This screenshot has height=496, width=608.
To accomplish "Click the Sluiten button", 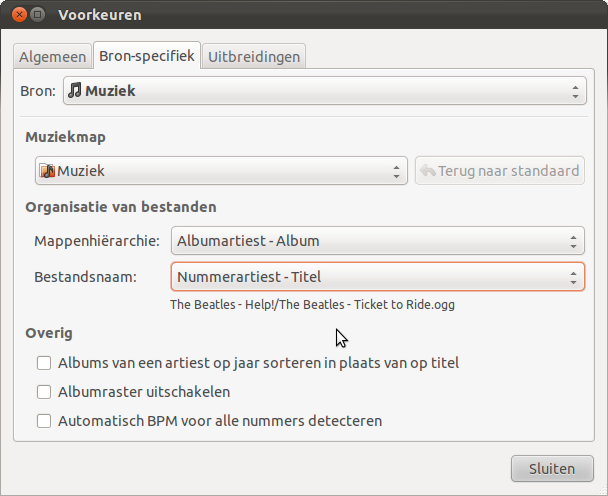I will click(552, 468).
